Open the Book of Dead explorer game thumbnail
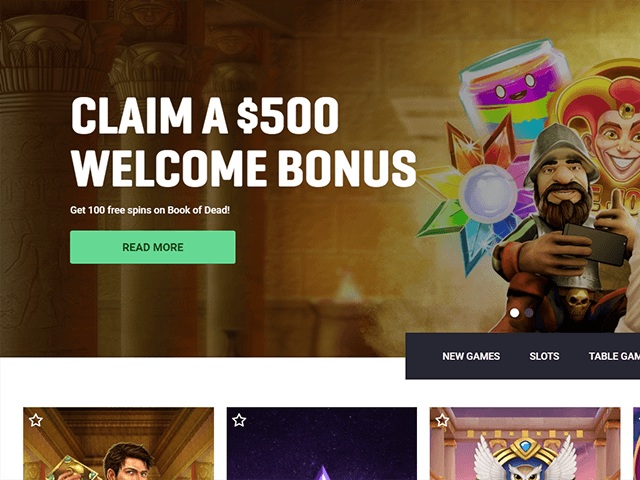Screen dimensions: 640x480 tap(118, 444)
